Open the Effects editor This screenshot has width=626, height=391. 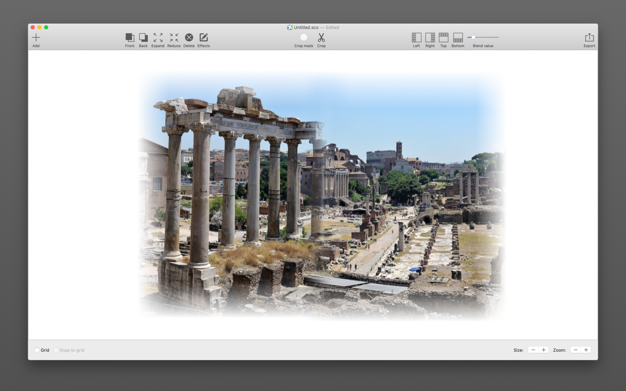(204, 38)
